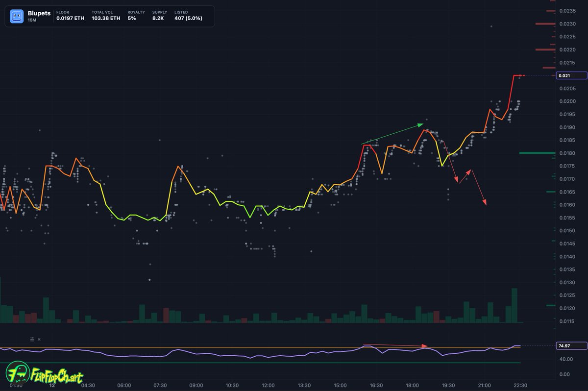Click the 0.0220 price axis label
The width and height of the screenshot is (588, 391).
(567, 49)
